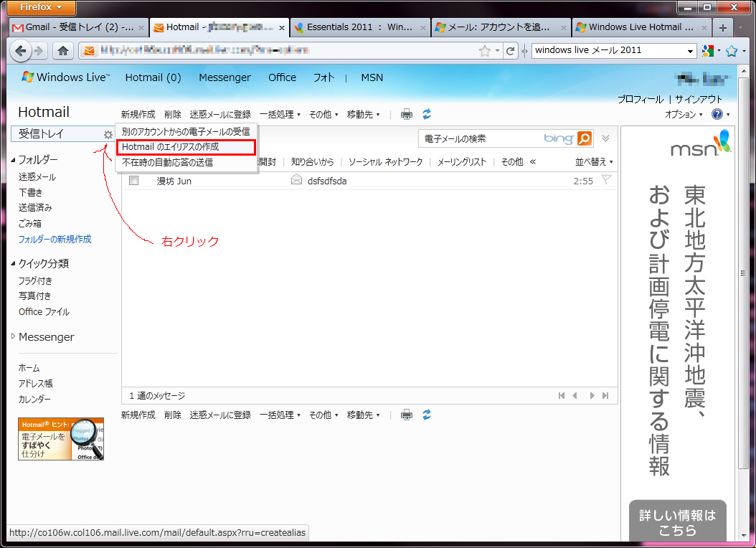Open the bookmarks star menu icon
Image resolution: width=756 pixels, height=548 pixels.
(x=732, y=50)
